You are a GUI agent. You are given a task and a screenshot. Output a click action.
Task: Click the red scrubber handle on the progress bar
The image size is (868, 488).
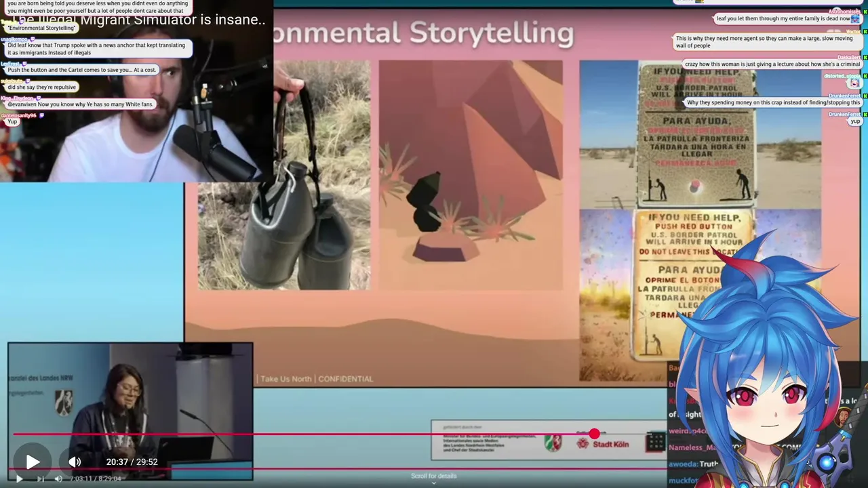pos(595,434)
